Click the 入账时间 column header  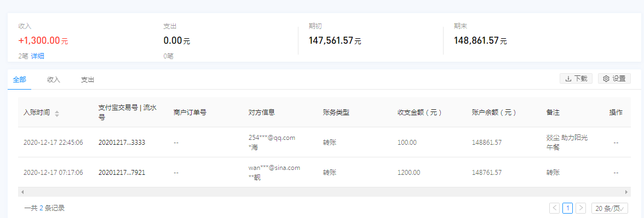[x=37, y=113]
